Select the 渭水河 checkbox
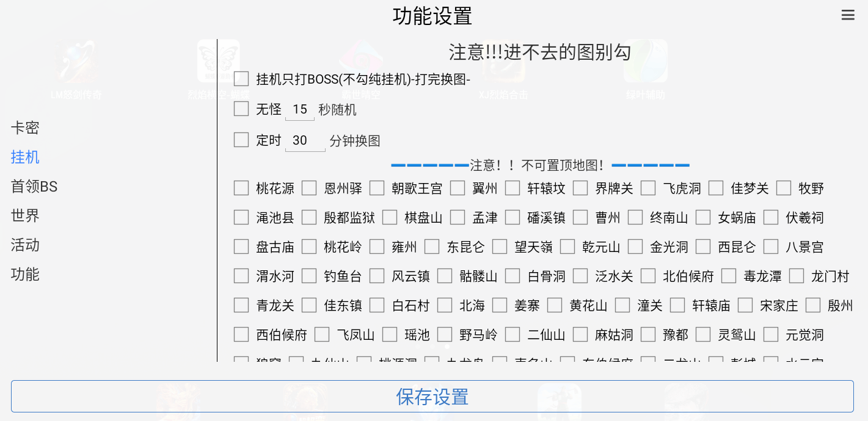The width and height of the screenshot is (868, 421). pos(241,276)
